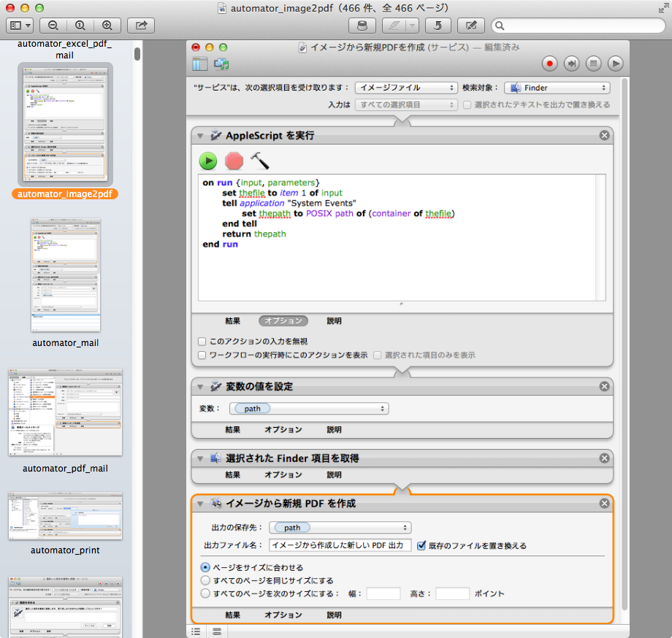Image resolution: width=672 pixels, height=638 pixels.
Task: Open the 'イメージファイル' input type dropdown
Action: pos(406,88)
